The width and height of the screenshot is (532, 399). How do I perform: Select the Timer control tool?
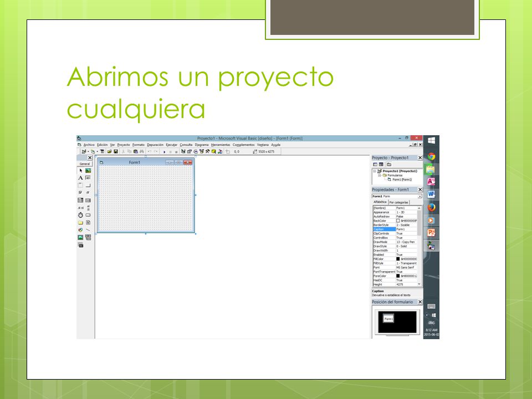81,215
